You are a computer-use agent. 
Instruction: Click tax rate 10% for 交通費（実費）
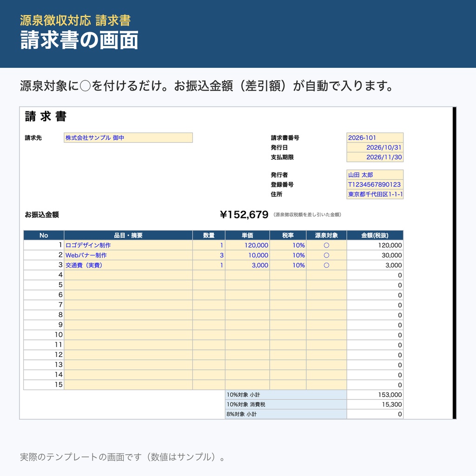(288, 265)
